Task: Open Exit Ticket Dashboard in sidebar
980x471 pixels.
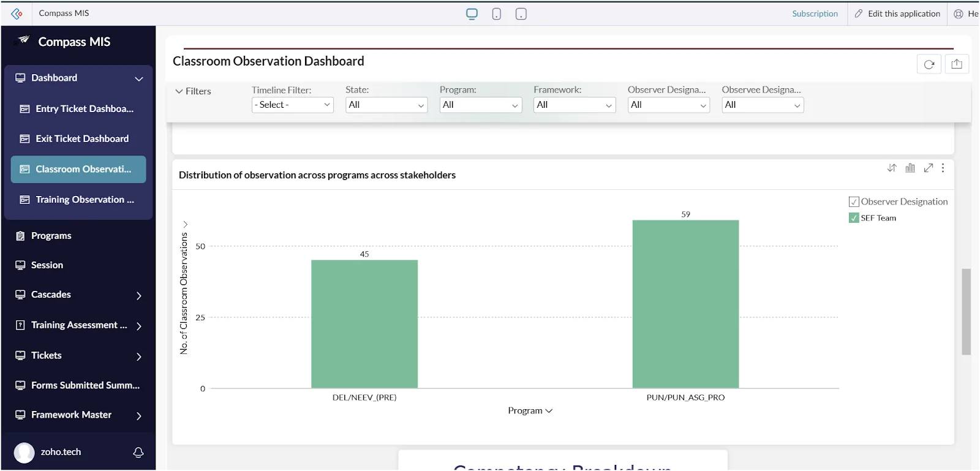Action: click(x=78, y=139)
